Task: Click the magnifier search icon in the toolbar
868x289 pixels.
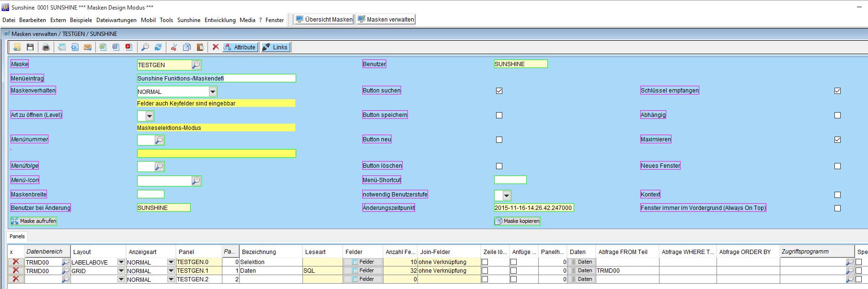Action: 145,47
